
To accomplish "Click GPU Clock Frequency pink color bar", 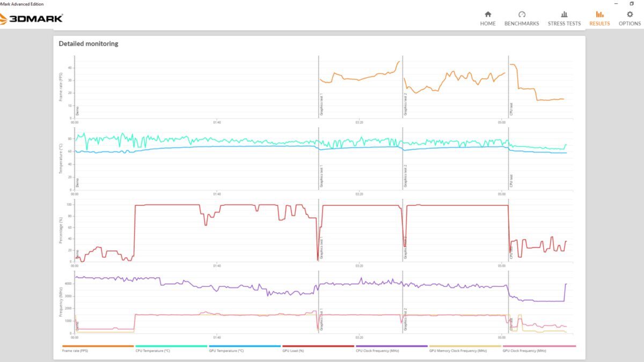I will coord(539,346).
